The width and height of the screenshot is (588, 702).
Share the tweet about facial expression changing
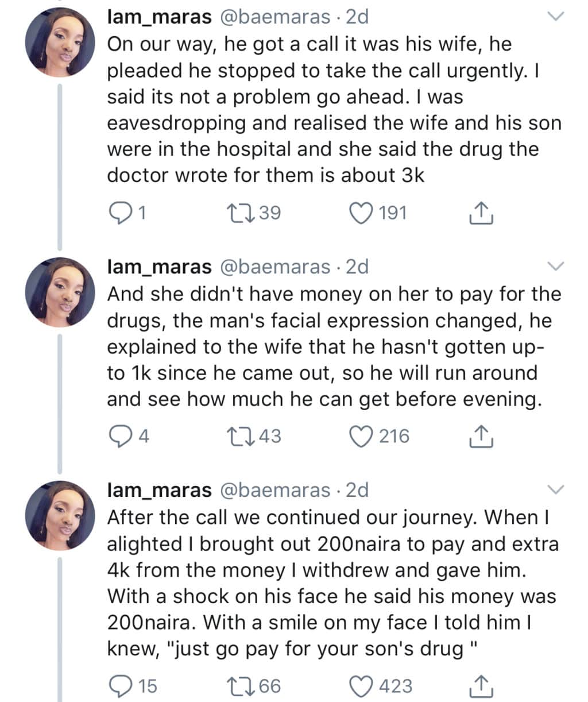pos(481,437)
